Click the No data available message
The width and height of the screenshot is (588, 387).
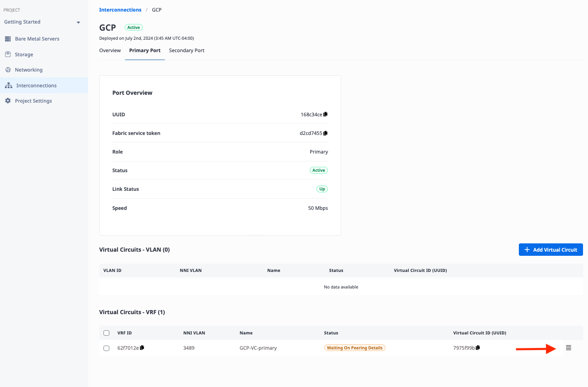click(x=341, y=287)
